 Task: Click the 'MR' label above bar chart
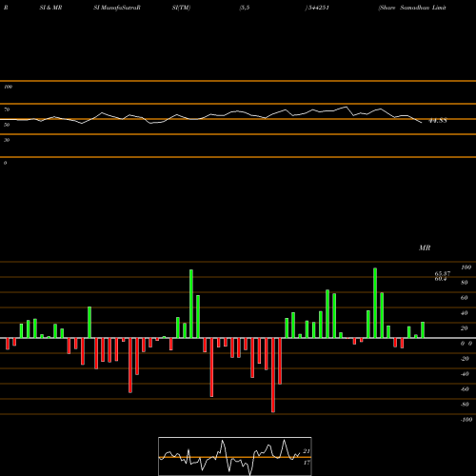pyautogui.click(x=425, y=248)
